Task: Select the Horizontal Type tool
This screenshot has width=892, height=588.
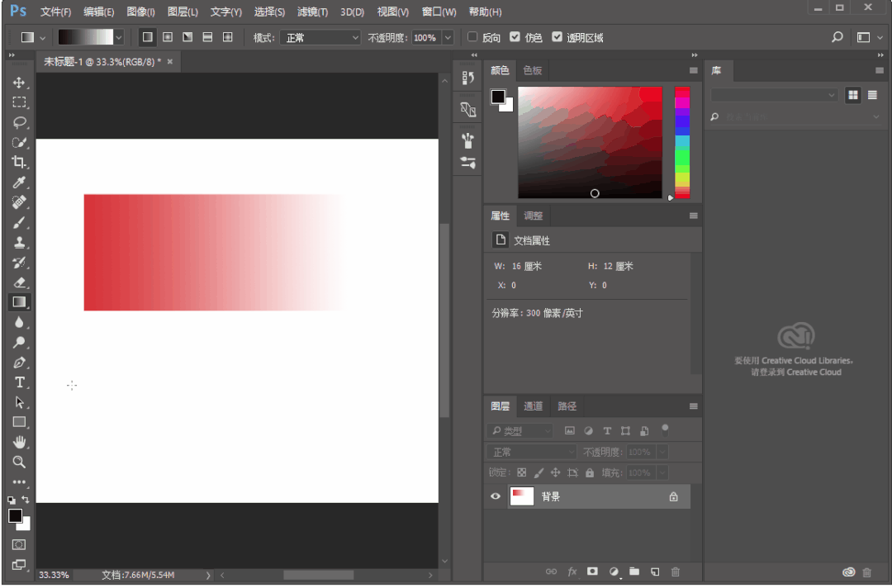Action: pos(19,382)
